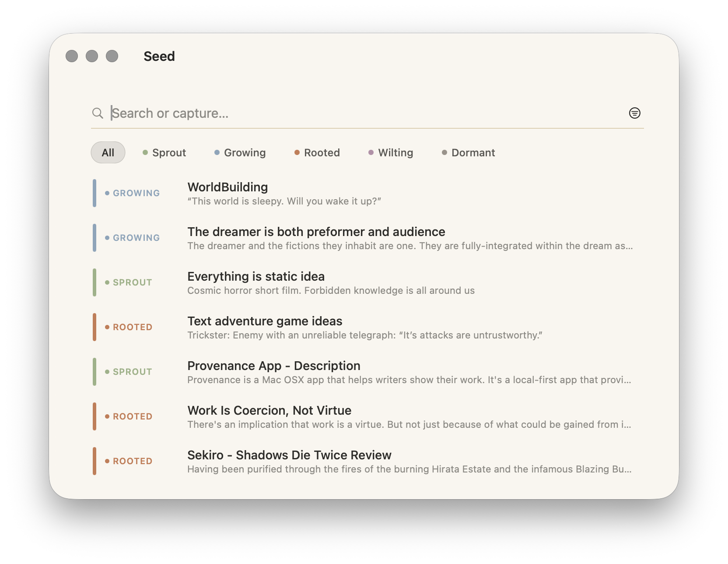Click GROWING status badge on WorldBuilding row

tap(132, 193)
